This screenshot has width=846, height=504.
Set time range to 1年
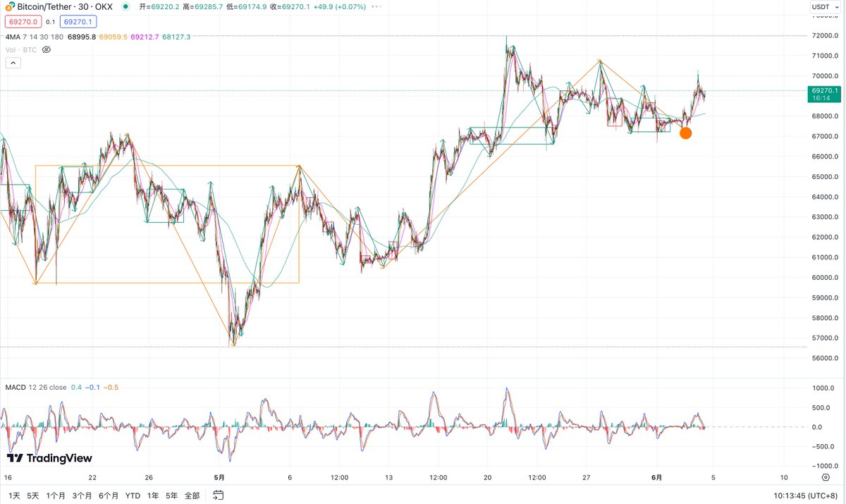152,496
